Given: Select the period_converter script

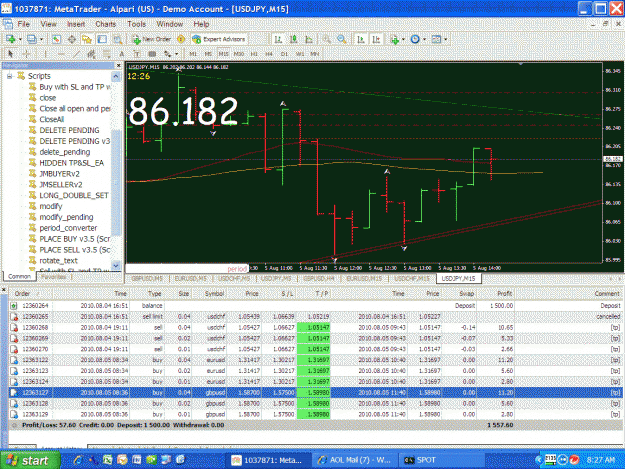Looking at the screenshot, I should 68,228.
